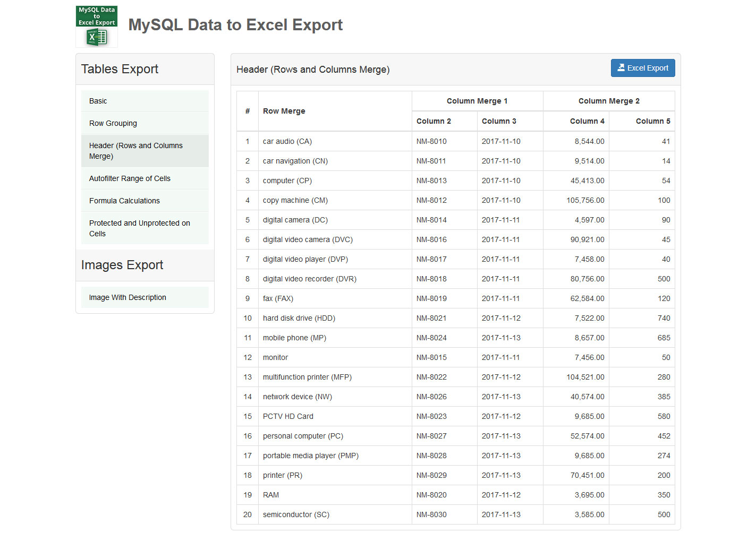Image resolution: width=756 pixels, height=541 pixels.
Task: Click the NM-8014 cell for digital camera
Action: tap(431, 220)
